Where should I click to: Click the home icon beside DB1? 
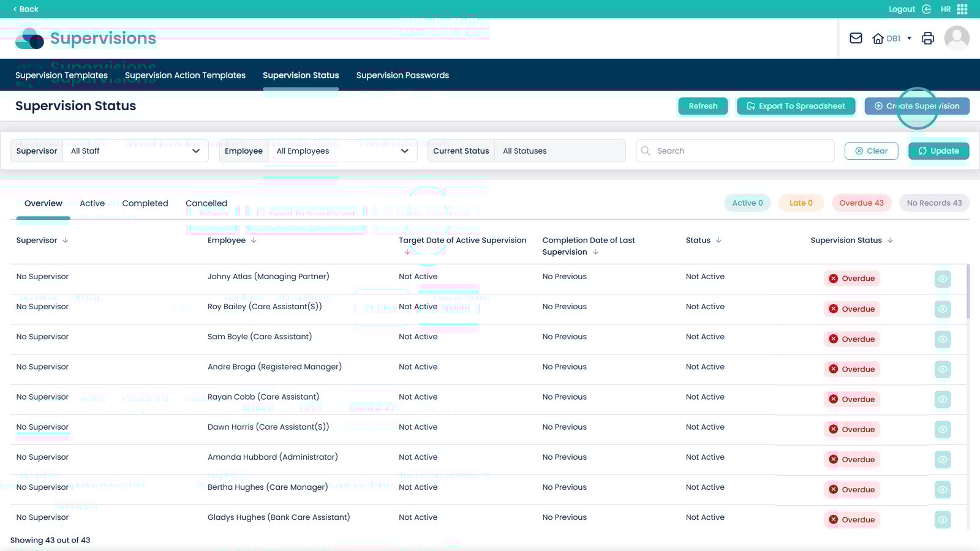[x=878, y=39]
